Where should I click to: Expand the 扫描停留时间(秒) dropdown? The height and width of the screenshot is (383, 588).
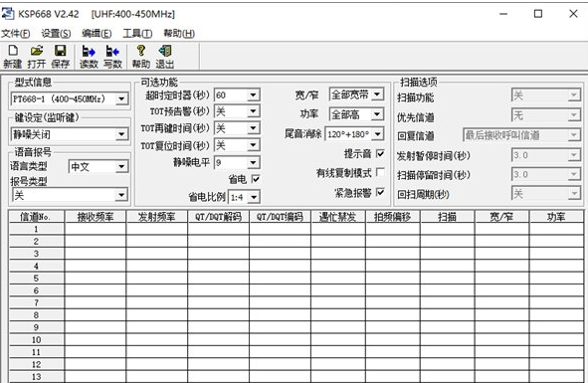[574, 174]
